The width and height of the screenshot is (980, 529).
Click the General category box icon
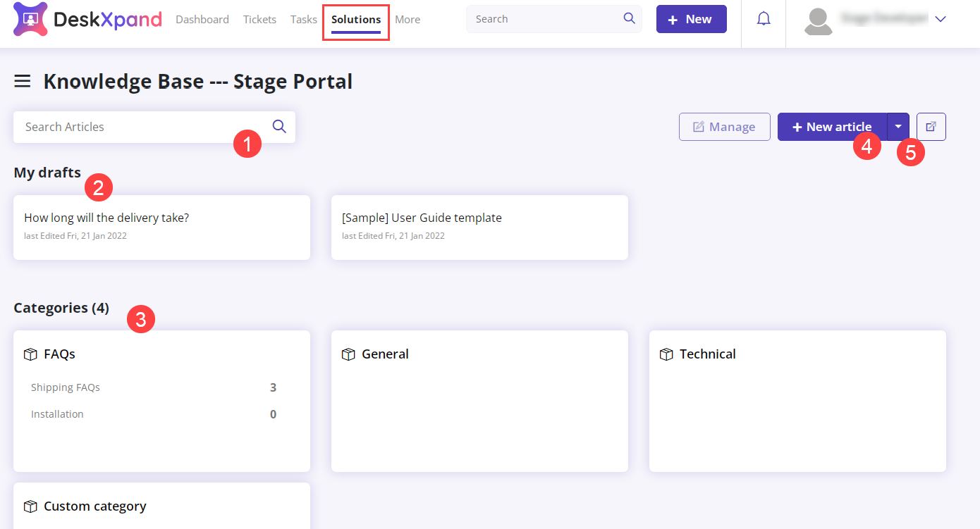point(348,354)
